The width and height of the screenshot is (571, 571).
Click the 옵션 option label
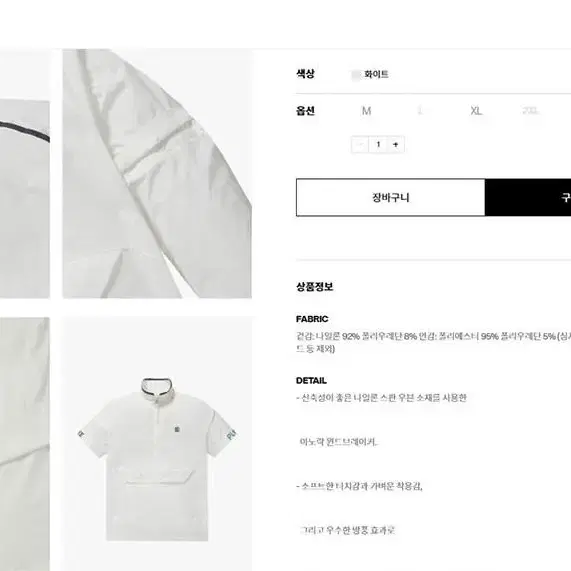coord(306,111)
